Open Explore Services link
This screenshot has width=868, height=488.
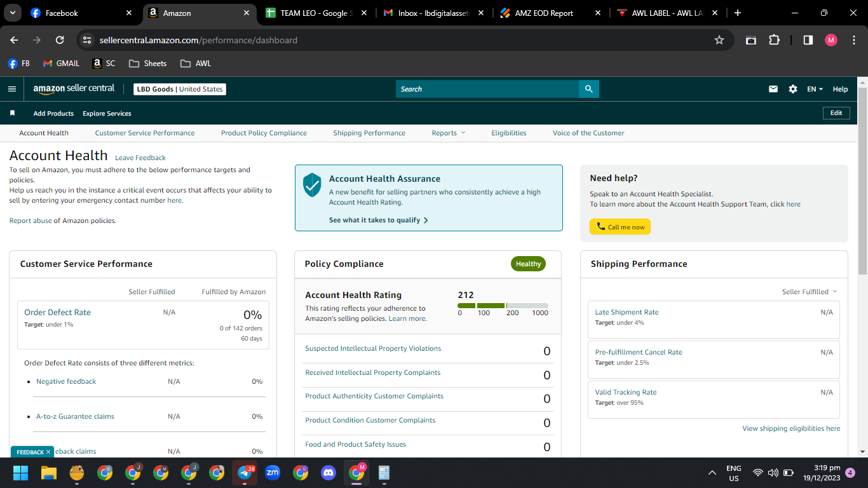coord(107,113)
